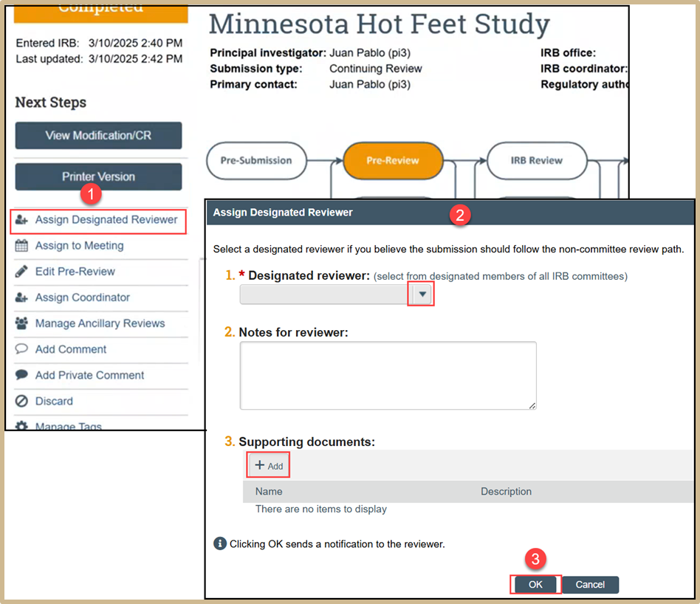
Task: Open the Printer Version button
Action: pyautogui.click(x=98, y=177)
